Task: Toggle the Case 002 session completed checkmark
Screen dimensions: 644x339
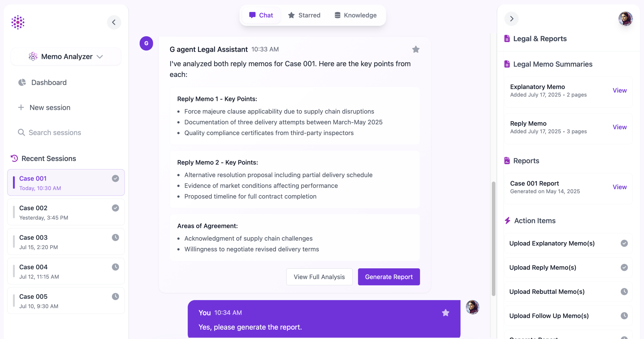Action: click(115, 208)
